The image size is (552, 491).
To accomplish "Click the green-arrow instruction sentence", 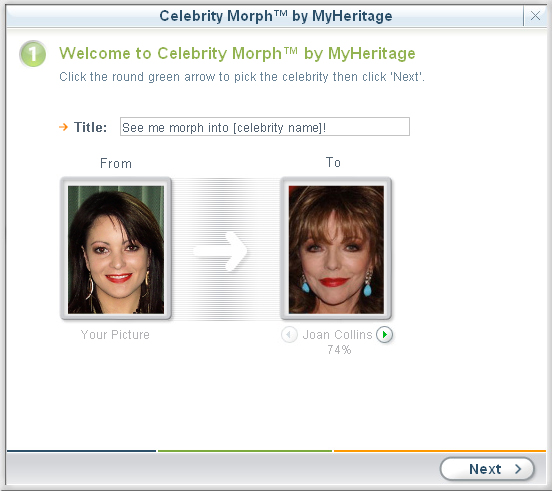I will click(242, 77).
